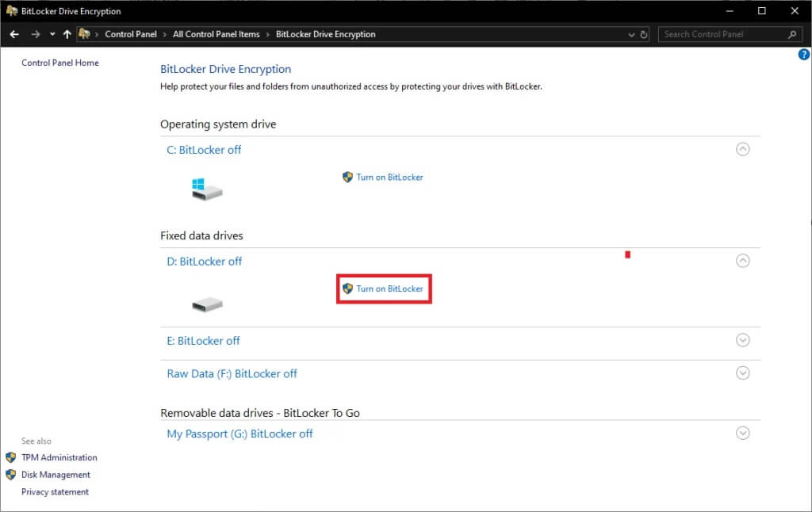Click the See also label

(36, 441)
